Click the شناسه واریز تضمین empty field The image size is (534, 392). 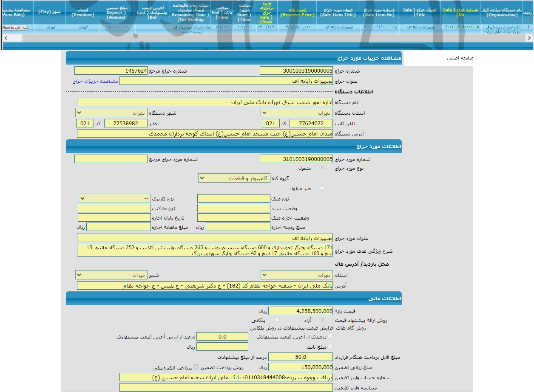pos(226,387)
